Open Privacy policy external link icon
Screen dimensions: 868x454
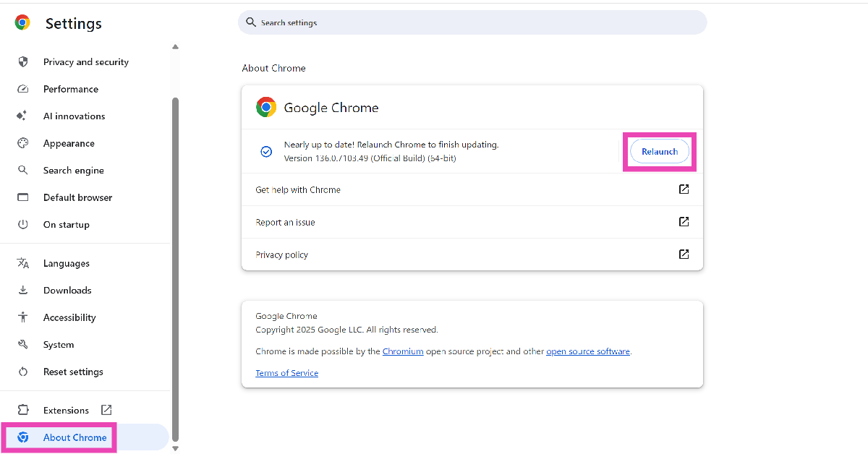(684, 254)
